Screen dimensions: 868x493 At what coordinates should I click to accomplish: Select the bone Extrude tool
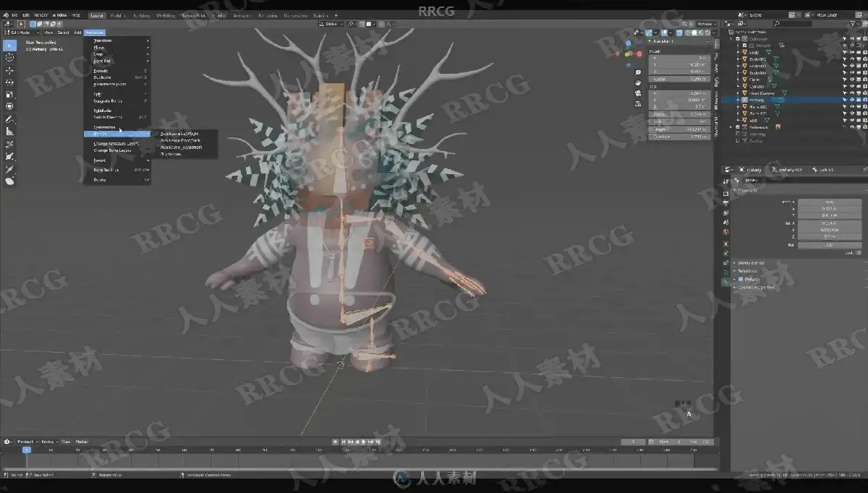coord(9,168)
